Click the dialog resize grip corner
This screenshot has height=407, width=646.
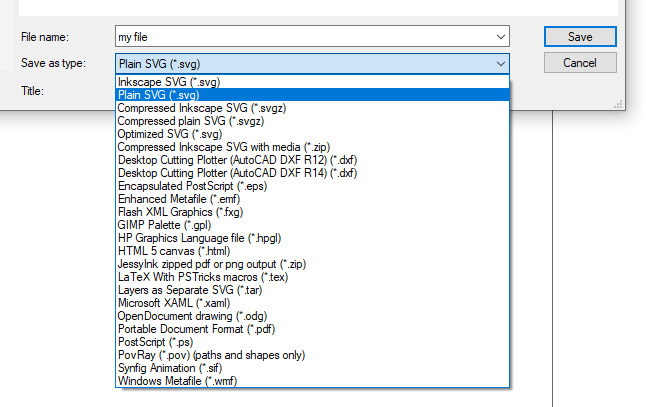(x=618, y=104)
